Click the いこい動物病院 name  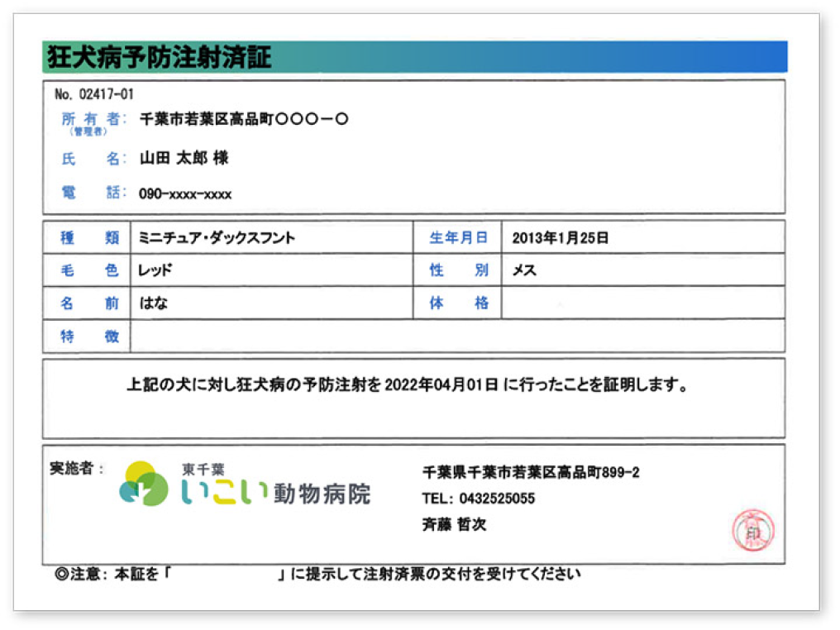click(x=276, y=493)
